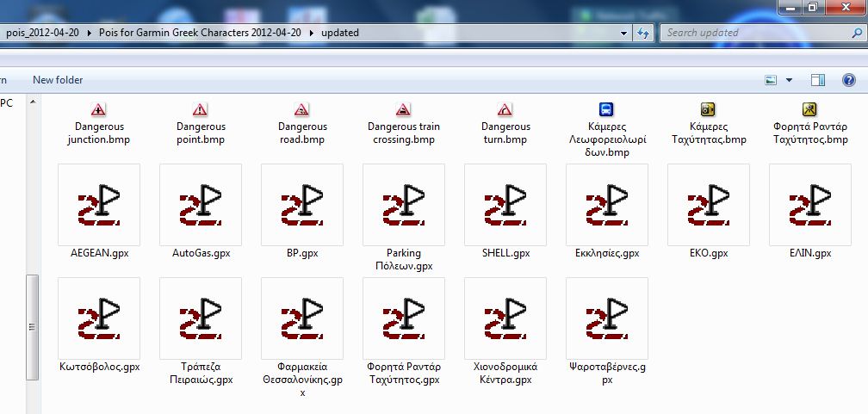Select the Εκκλησίες.gpx file icon
868x414 pixels.
pos(607,205)
